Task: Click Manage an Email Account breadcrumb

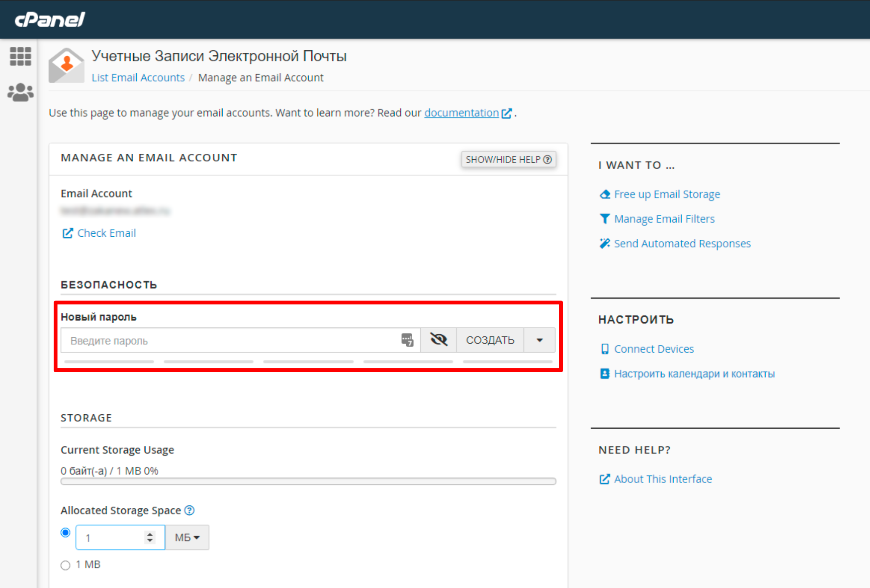Action: point(261,77)
